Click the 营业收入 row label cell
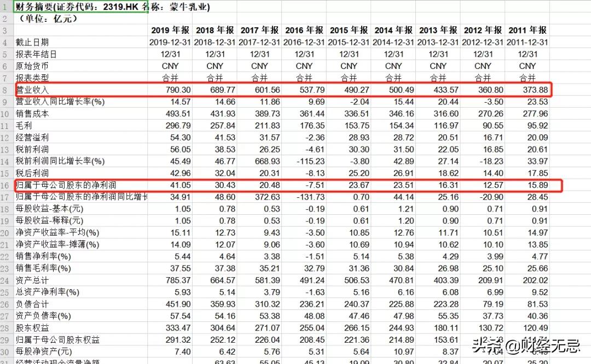Image resolution: width=591 pixels, height=364 pixels. pos(33,89)
